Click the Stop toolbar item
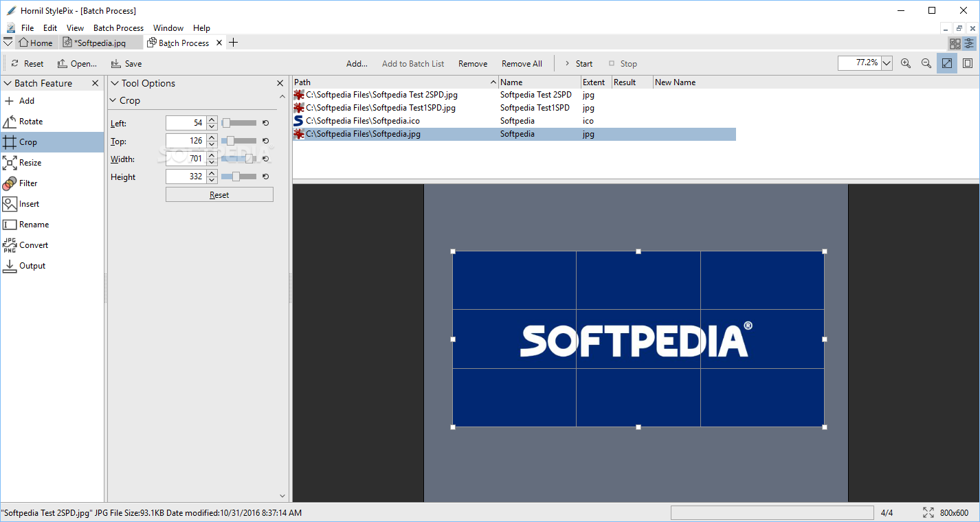The height and width of the screenshot is (522, 980). pos(623,63)
